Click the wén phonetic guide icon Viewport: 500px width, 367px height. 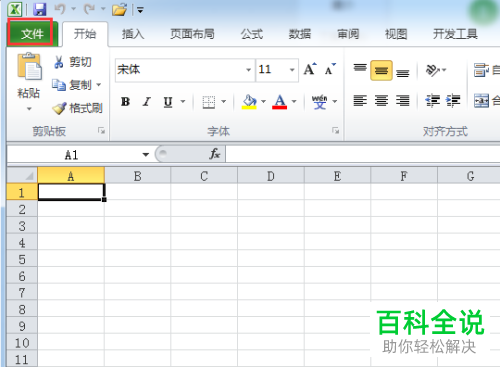(319, 102)
